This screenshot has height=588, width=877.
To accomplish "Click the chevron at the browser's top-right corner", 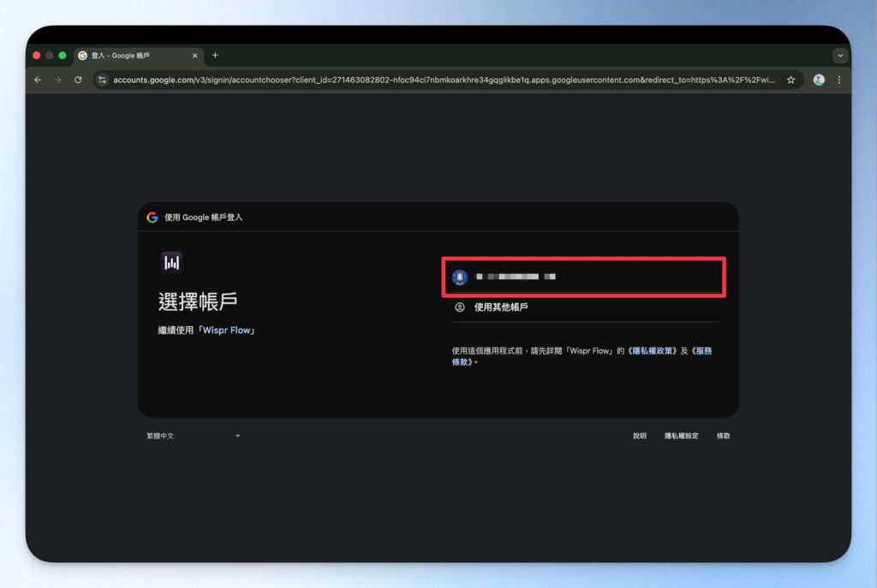I will click(x=840, y=55).
